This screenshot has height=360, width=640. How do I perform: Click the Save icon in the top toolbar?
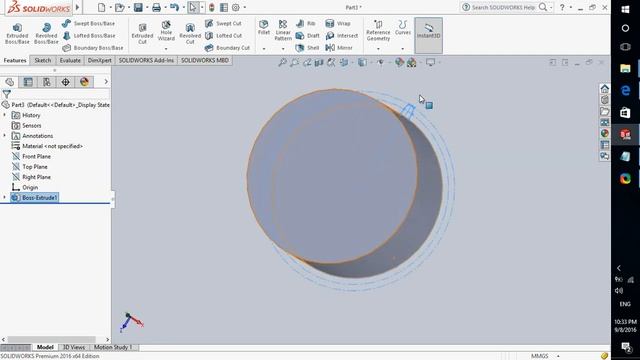(138, 7)
